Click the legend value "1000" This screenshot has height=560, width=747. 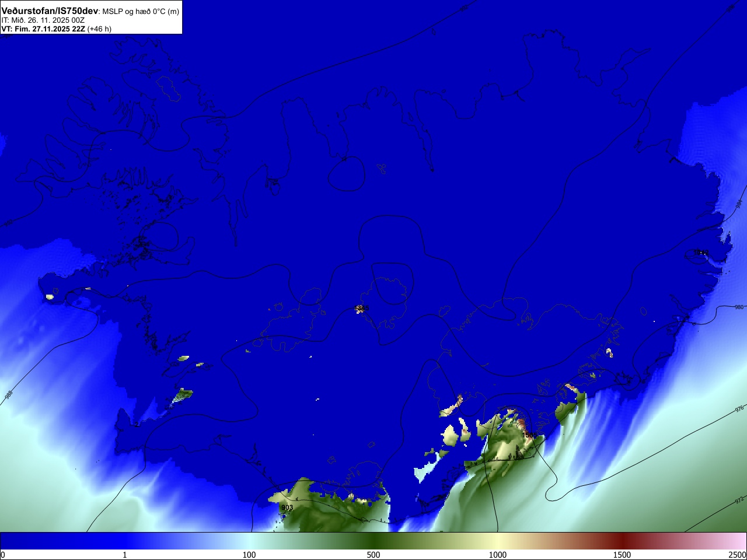point(498,555)
